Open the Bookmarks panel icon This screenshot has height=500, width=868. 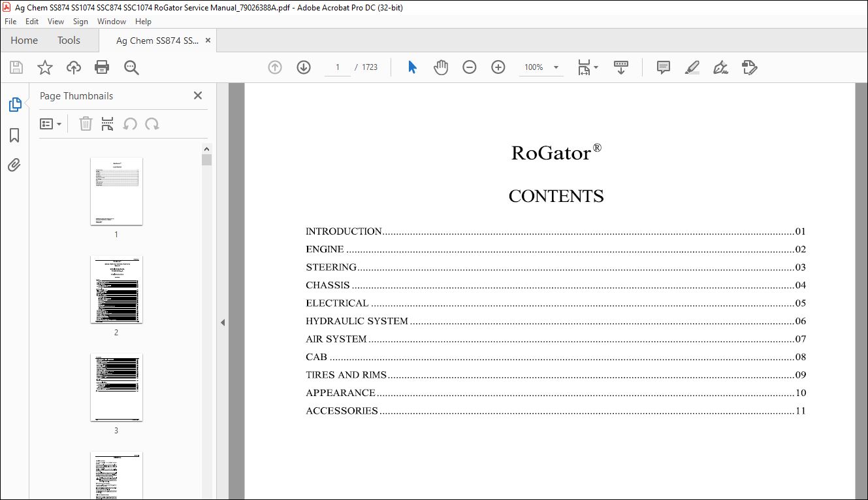14,135
